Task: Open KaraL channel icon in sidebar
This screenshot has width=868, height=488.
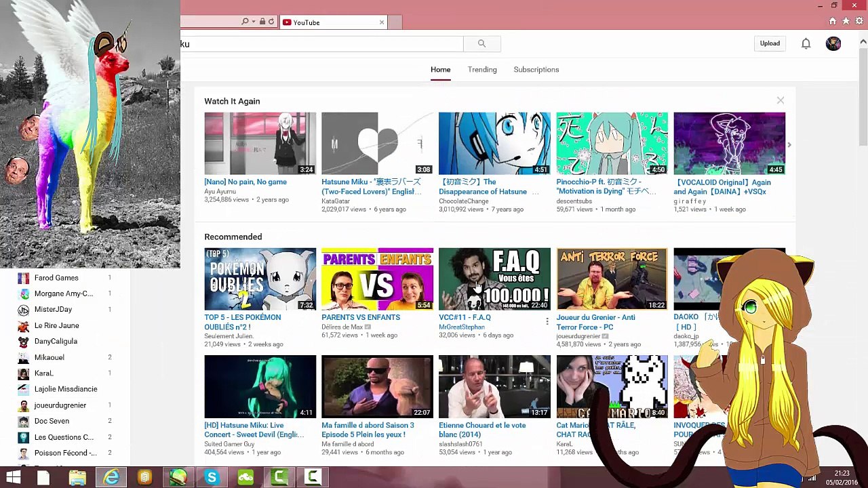Action: [24, 373]
